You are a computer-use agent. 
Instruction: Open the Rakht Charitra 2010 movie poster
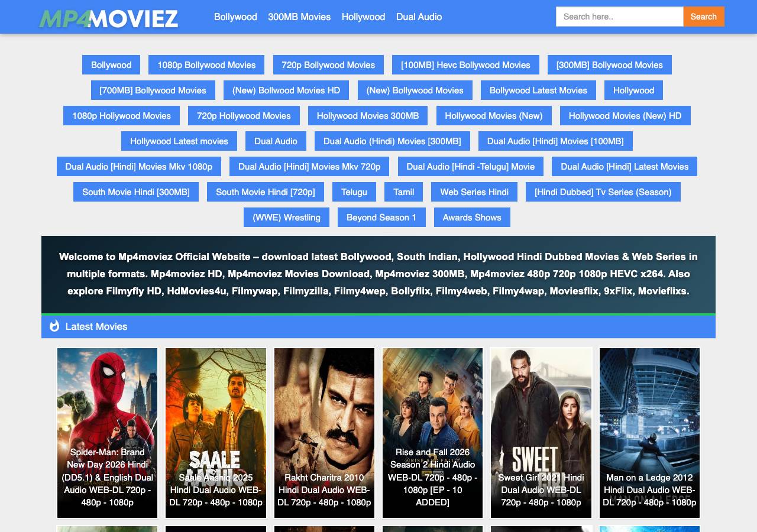click(324, 433)
